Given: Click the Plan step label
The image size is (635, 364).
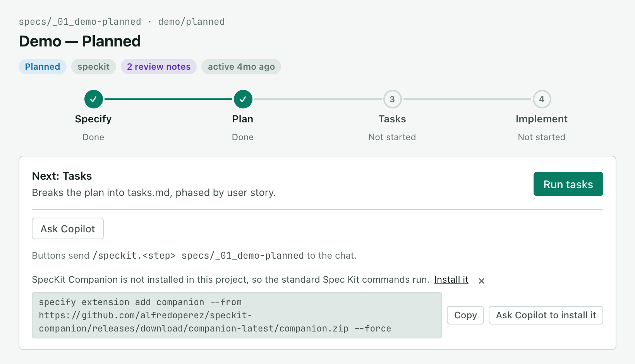Looking at the screenshot, I should point(243,119).
